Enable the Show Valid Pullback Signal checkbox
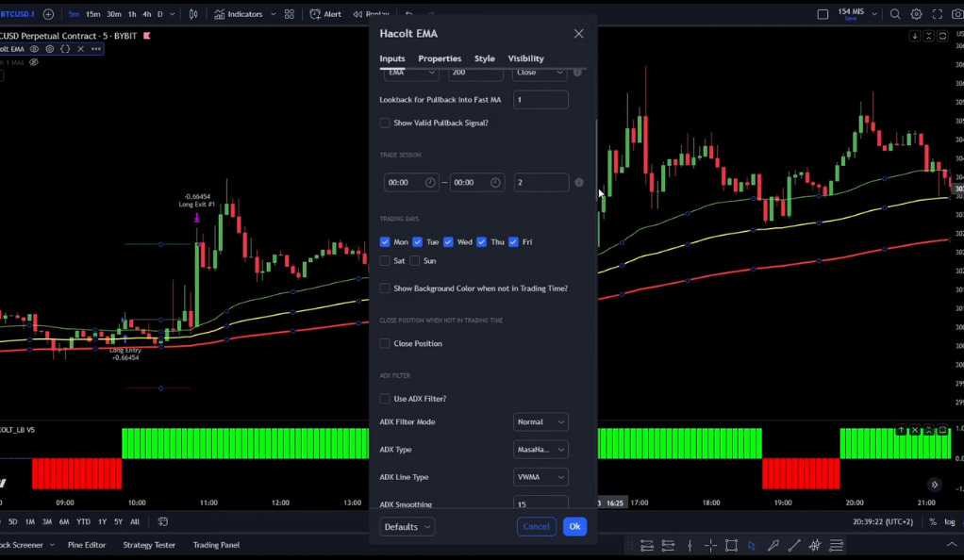 coord(385,123)
